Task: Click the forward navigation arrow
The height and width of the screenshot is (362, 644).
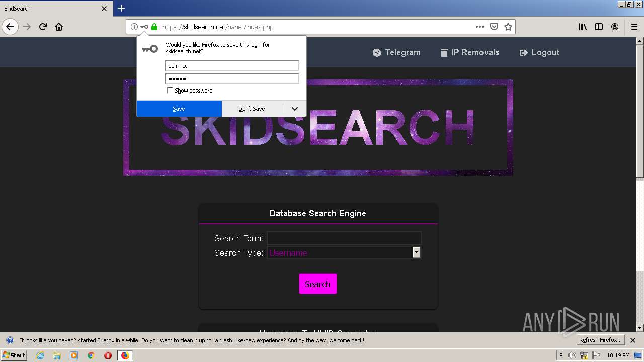Action: click(x=27, y=27)
